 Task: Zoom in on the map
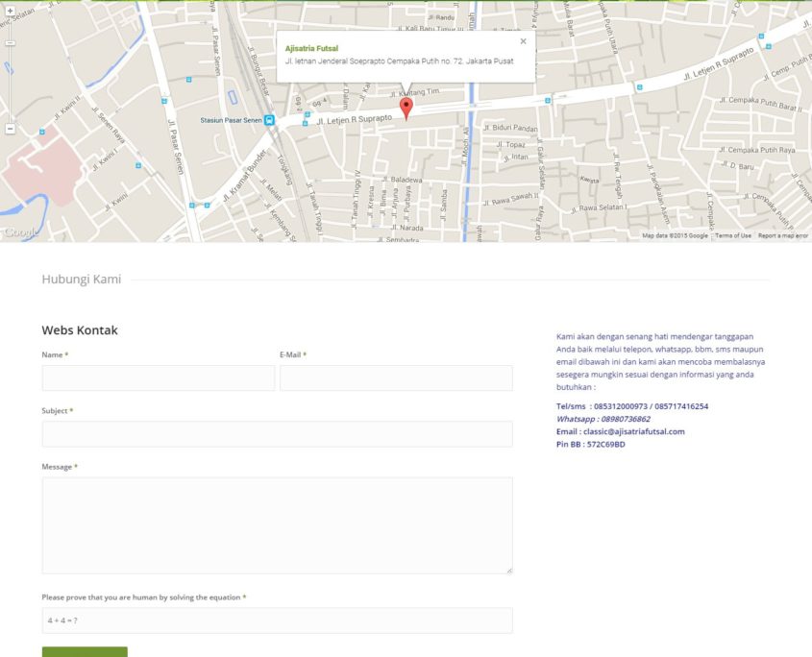click(x=10, y=11)
